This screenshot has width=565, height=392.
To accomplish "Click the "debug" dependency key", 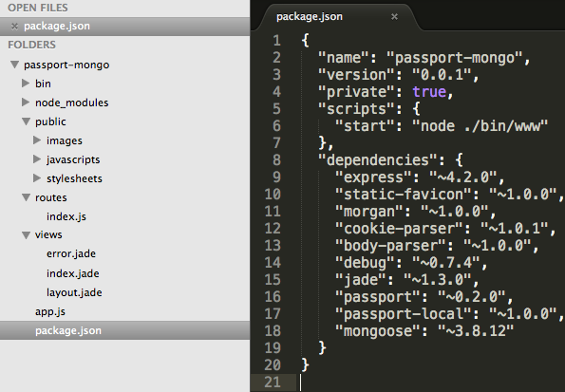I will point(365,263).
